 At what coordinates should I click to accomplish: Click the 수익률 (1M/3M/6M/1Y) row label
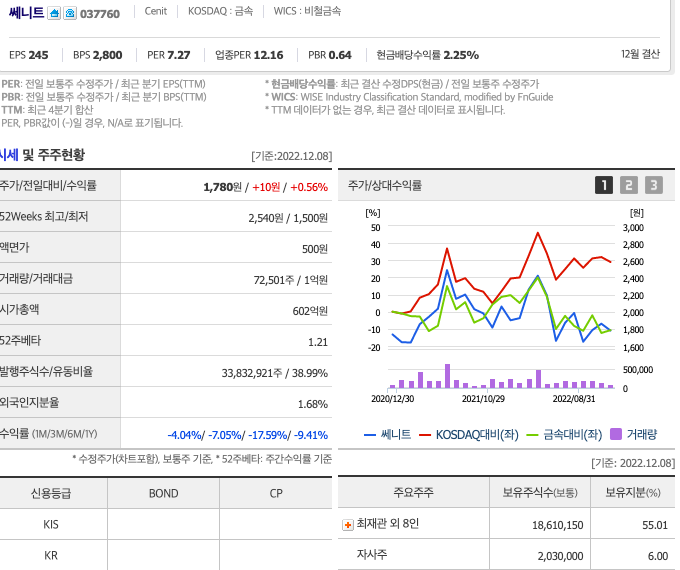[49, 433]
